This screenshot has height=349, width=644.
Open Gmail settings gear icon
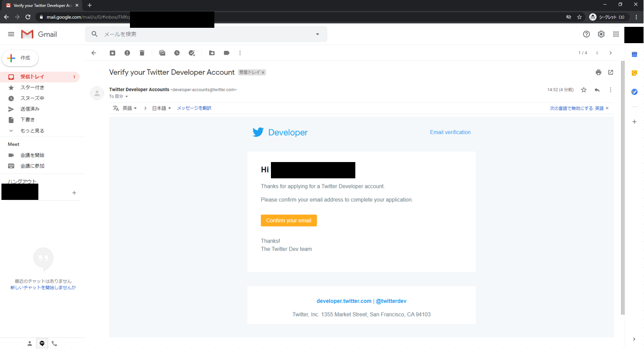[601, 34]
